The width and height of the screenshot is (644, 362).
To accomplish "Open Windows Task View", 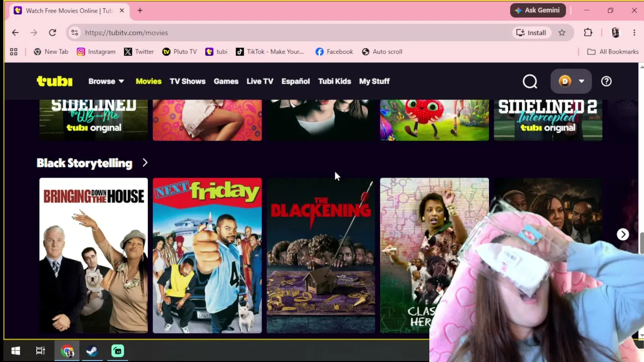I will [40, 351].
